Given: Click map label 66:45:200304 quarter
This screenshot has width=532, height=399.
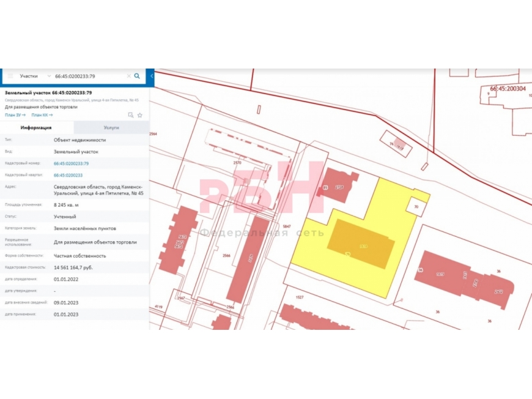Looking at the screenshot, I should [x=508, y=88].
